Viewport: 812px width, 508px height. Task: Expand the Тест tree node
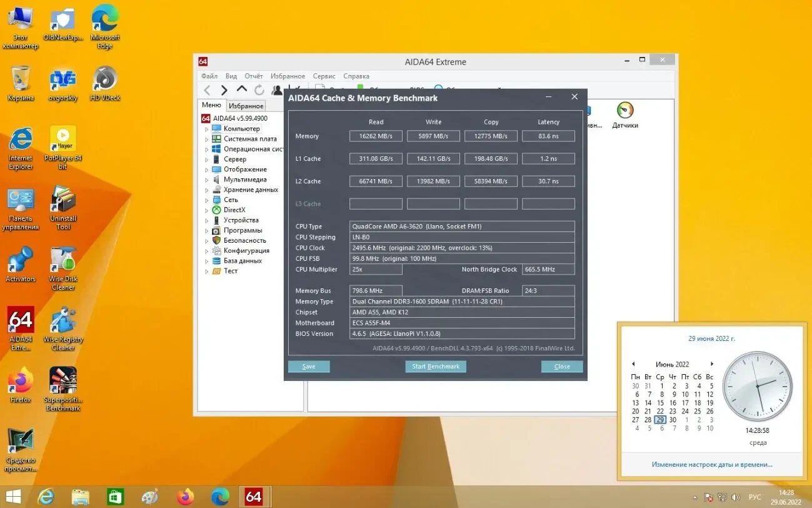(207, 272)
